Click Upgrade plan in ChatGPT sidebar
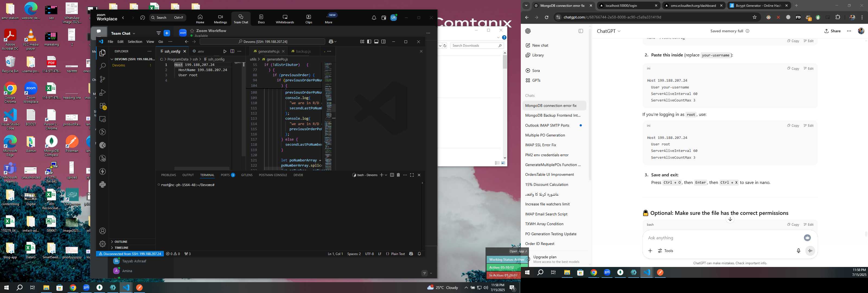Image resolution: width=868 pixels, height=293 pixels. pos(556,259)
